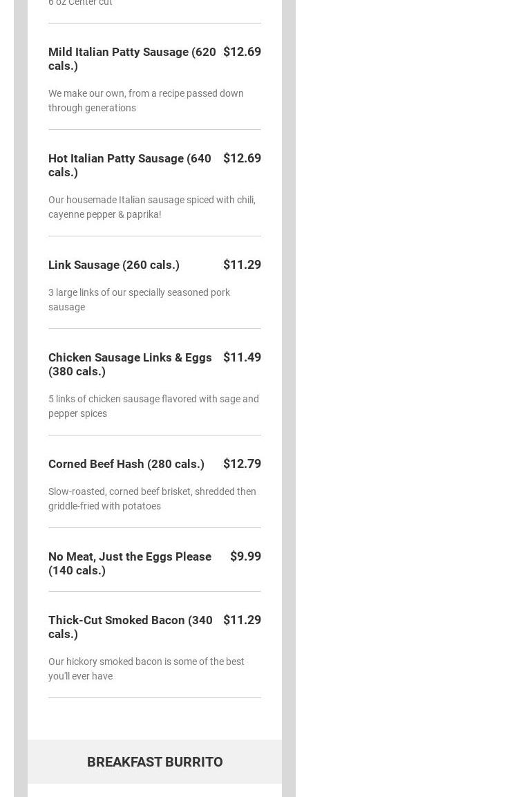
Task: Click the housemade Italian sausage chili description
Action: pos(152,207)
